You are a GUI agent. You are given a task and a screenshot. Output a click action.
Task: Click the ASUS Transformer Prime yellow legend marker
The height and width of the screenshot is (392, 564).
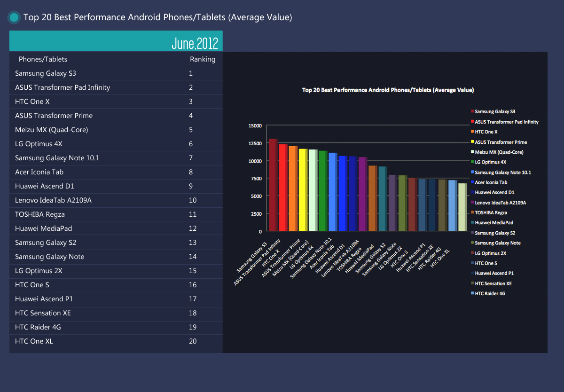[472, 142]
